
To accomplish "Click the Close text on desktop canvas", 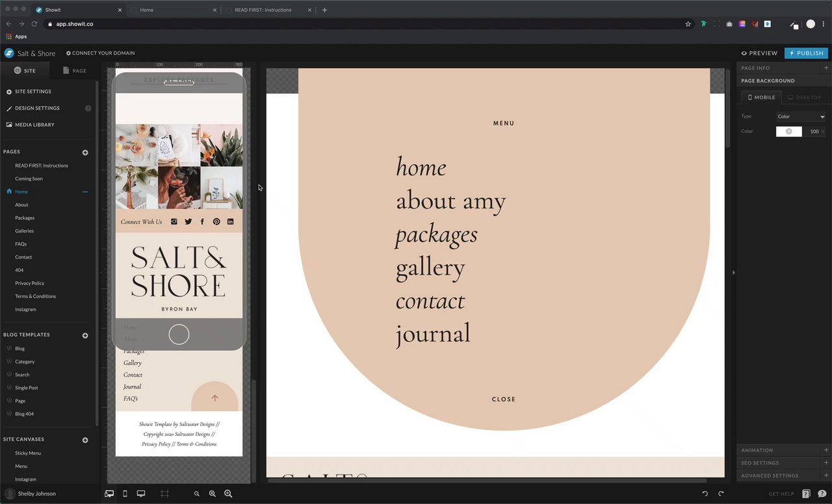I will (504, 399).
